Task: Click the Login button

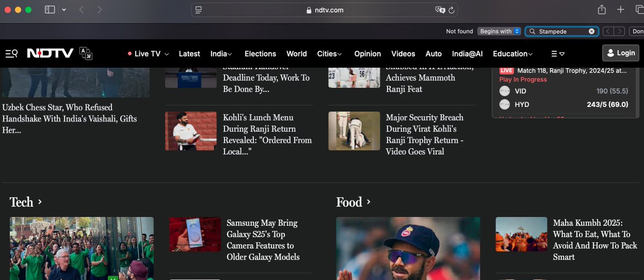Action: [620, 53]
